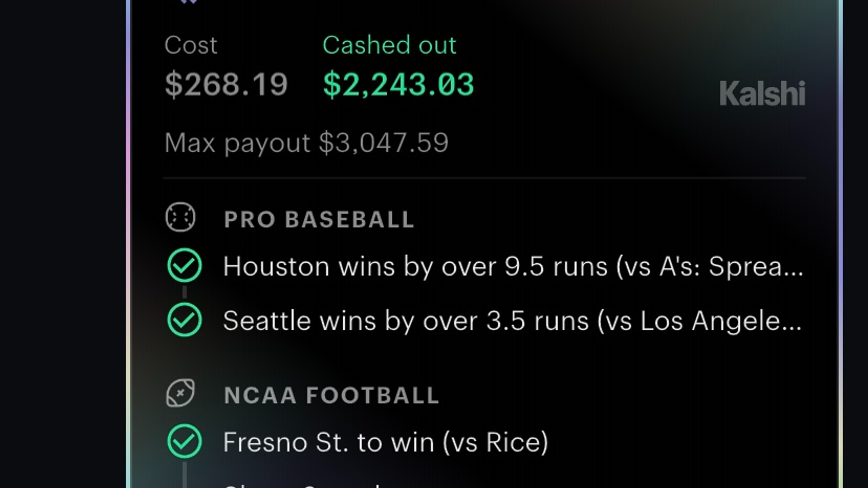The image size is (868, 488).
Task: Select the NCAA FOOTBALL section header
Action: tap(331, 395)
